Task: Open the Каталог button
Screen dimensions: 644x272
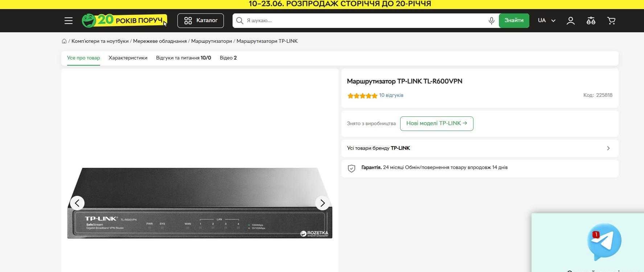Action: point(201,21)
